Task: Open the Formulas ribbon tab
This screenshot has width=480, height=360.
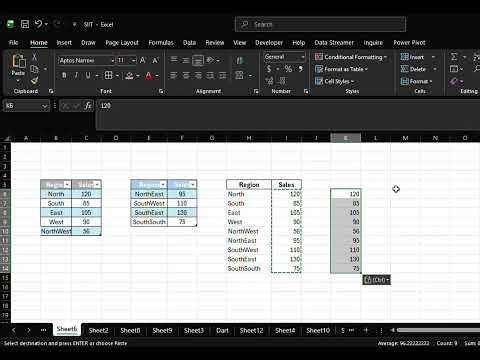Action: pos(161,43)
